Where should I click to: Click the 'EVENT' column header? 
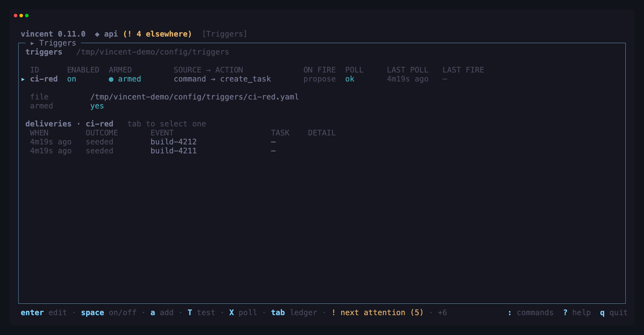(x=162, y=133)
